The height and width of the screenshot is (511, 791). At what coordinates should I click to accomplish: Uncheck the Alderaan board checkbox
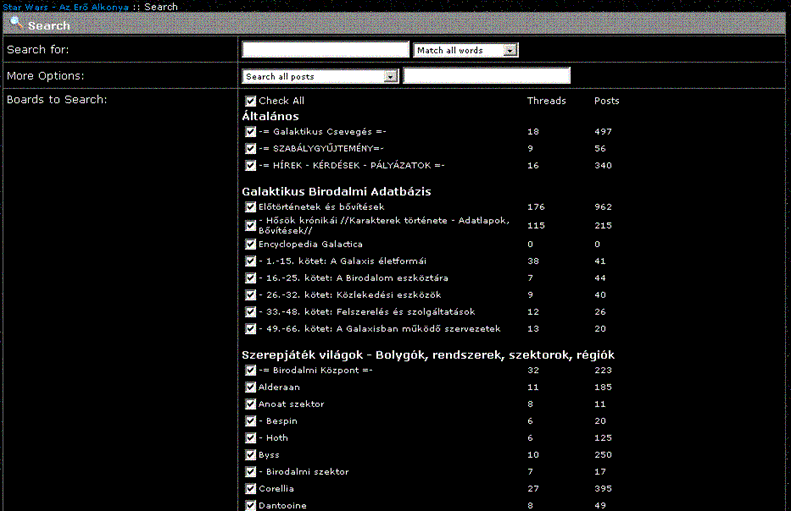click(251, 386)
